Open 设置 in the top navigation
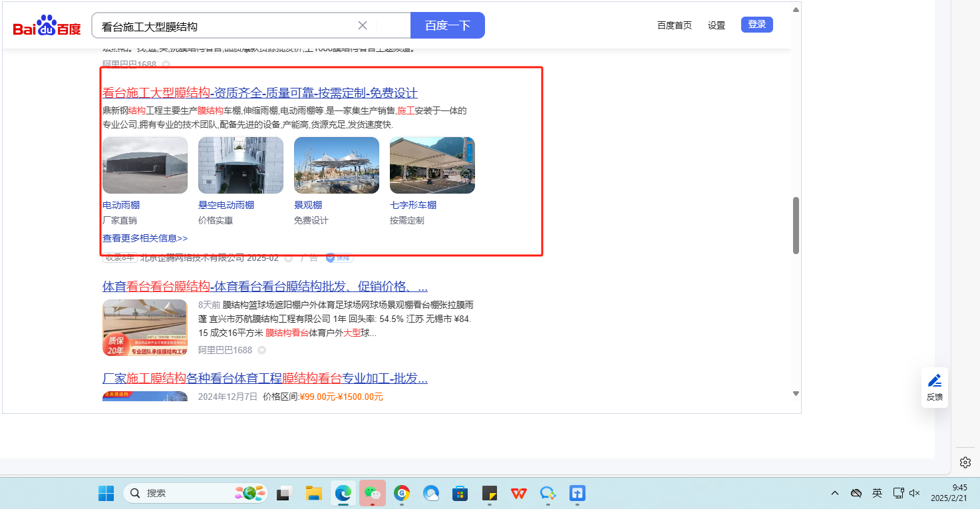 717,25
